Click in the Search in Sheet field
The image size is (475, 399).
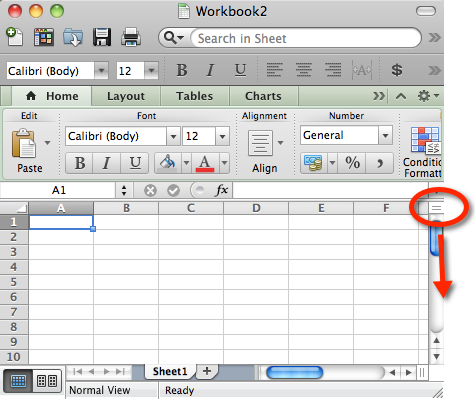(305, 38)
